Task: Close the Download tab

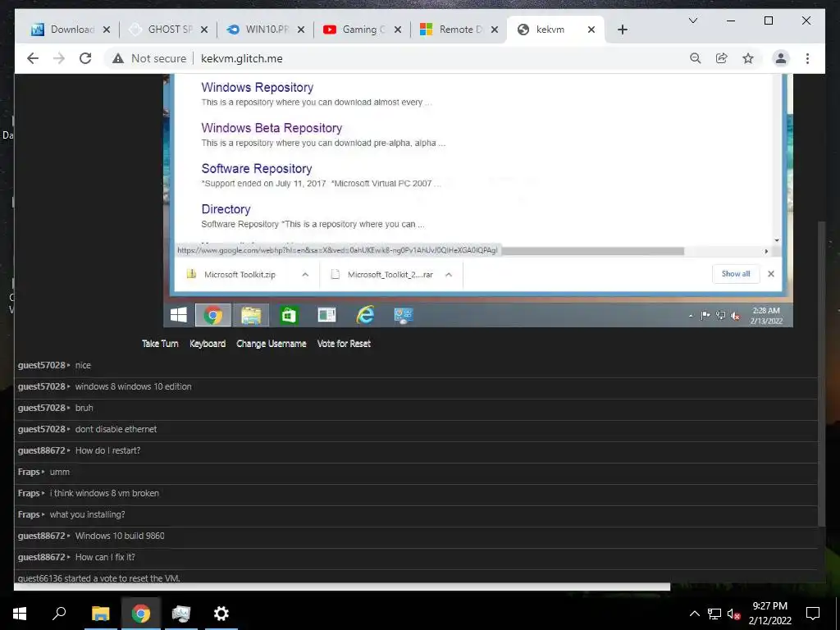Action: [107, 30]
